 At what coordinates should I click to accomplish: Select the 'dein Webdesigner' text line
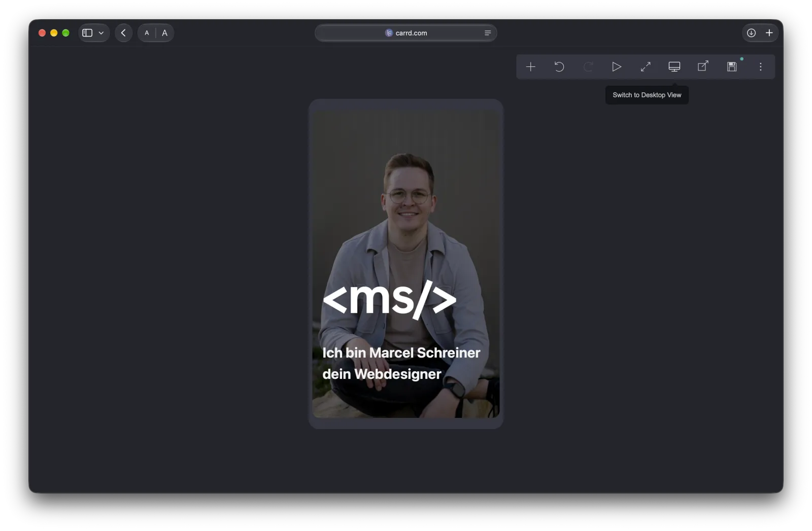click(382, 374)
